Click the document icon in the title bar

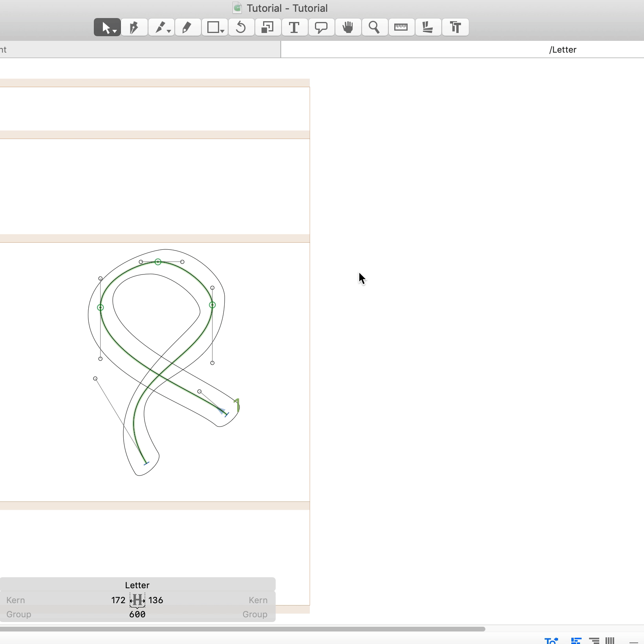tap(237, 8)
